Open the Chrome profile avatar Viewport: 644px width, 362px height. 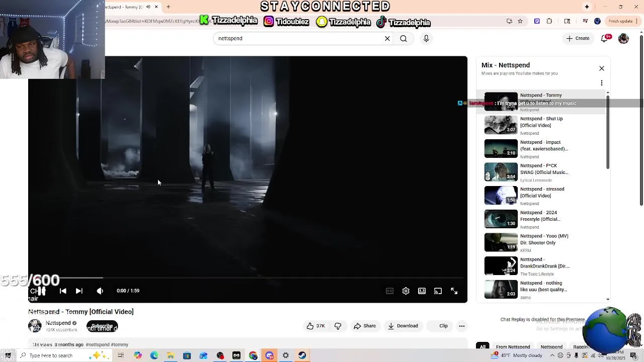tap(597, 21)
